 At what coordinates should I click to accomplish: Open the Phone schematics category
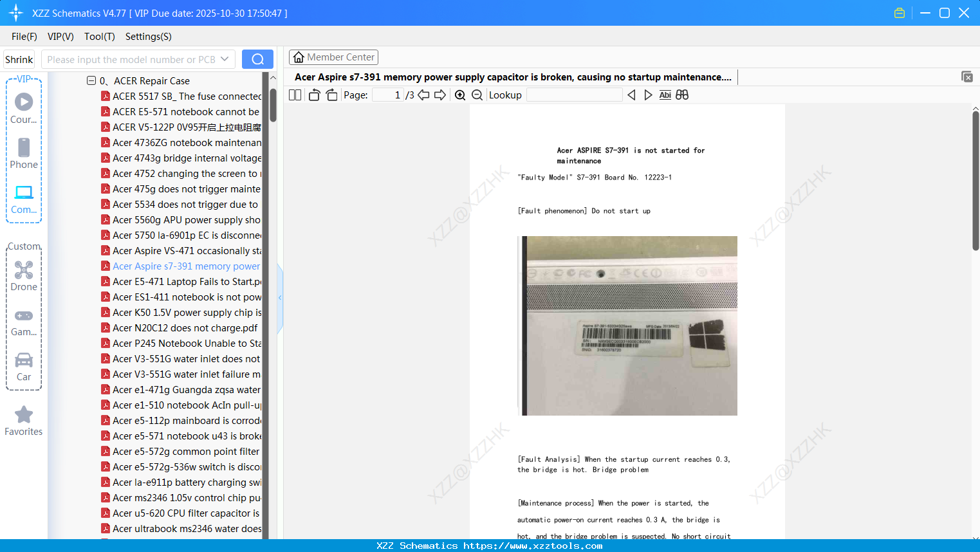click(x=24, y=154)
